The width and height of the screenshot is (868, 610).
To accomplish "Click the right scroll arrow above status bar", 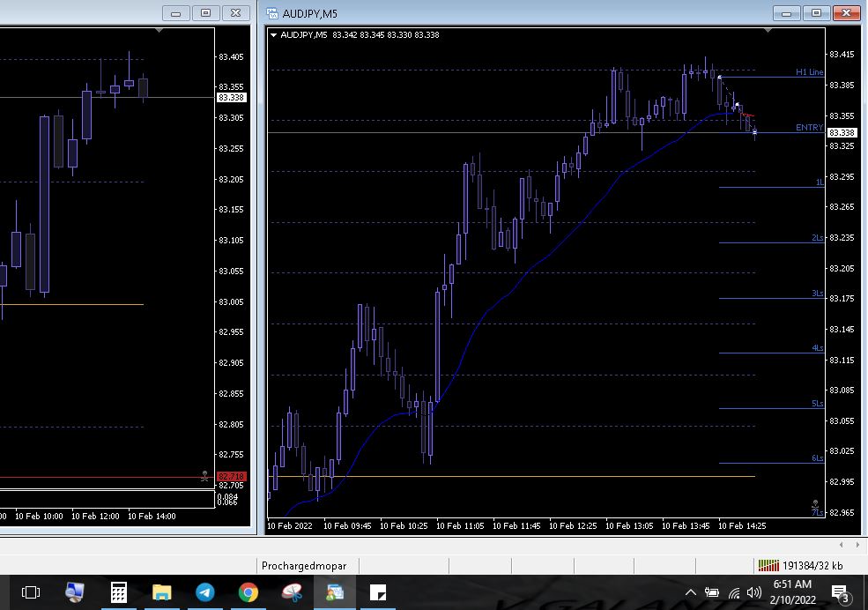I will (857, 545).
